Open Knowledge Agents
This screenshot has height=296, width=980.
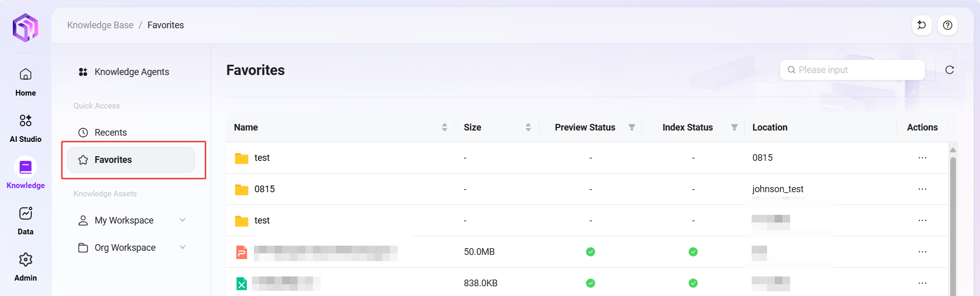(131, 72)
